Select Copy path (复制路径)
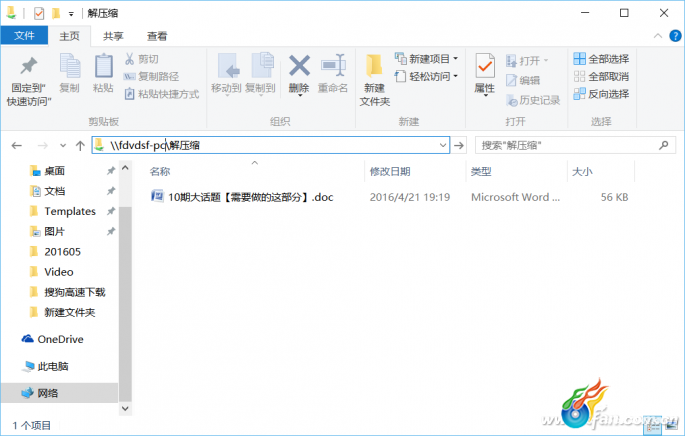This screenshot has height=436, width=685. [x=152, y=76]
